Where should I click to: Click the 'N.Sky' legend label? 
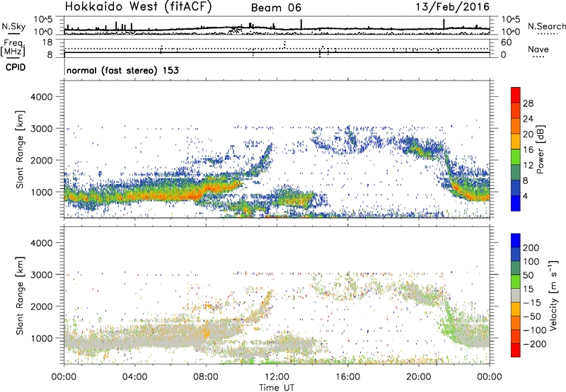tap(13, 26)
